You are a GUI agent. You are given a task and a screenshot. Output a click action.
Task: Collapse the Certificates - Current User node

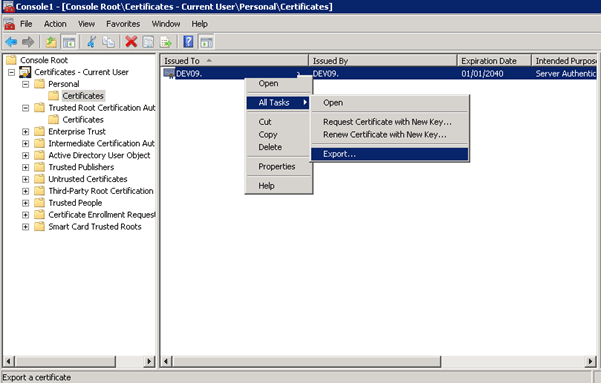point(11,72)
